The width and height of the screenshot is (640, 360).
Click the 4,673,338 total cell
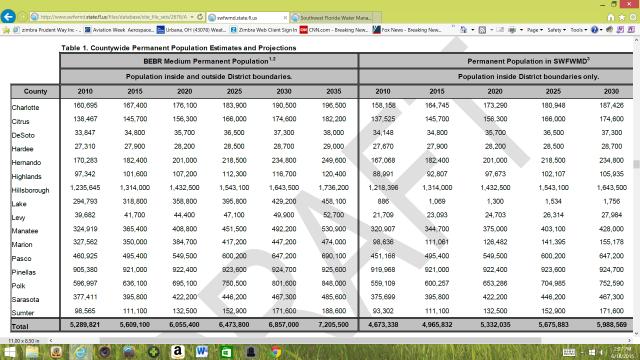383,324
